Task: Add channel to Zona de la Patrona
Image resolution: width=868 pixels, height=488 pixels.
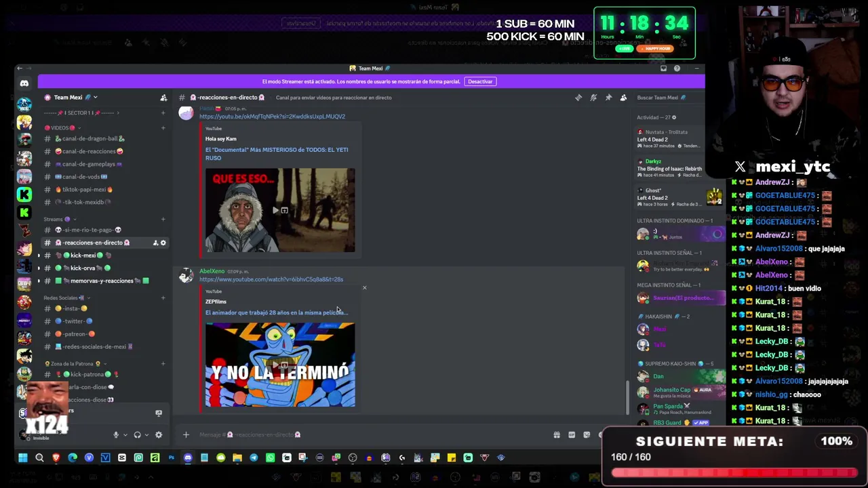Action: 163,364
